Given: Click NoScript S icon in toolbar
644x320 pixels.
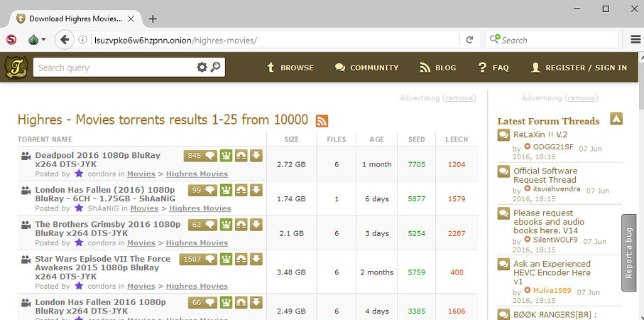Looking at the screenshot, I should 11,40.
